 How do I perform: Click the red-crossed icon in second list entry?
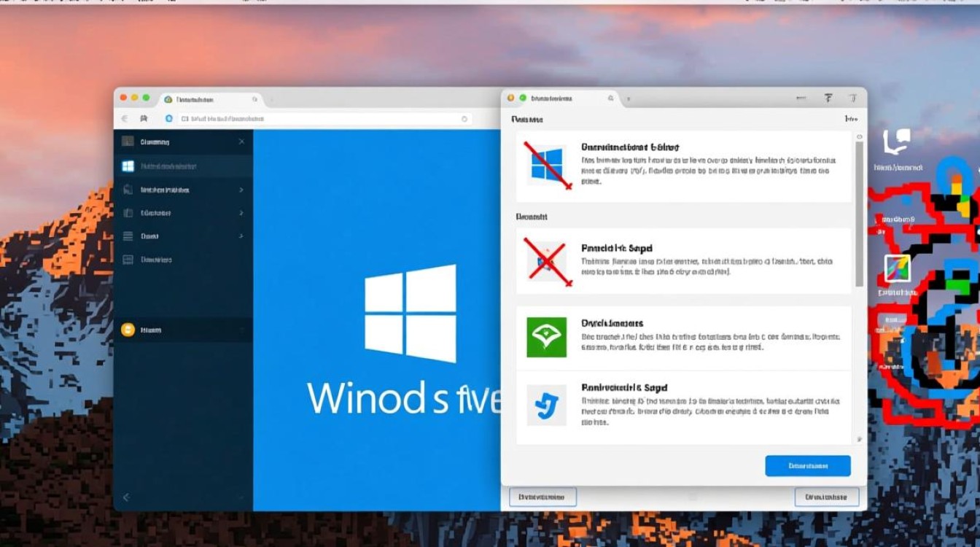[545, 263]
